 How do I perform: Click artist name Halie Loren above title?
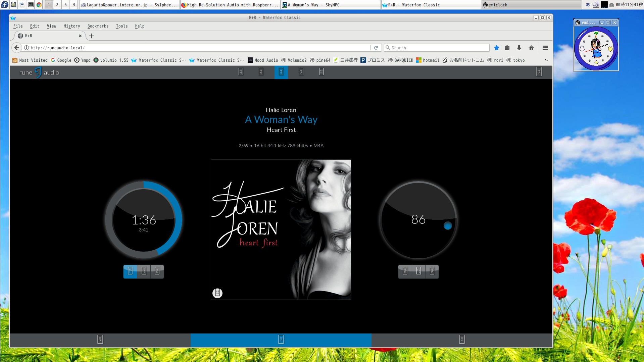pyautogui.click(x=281, y=110)
